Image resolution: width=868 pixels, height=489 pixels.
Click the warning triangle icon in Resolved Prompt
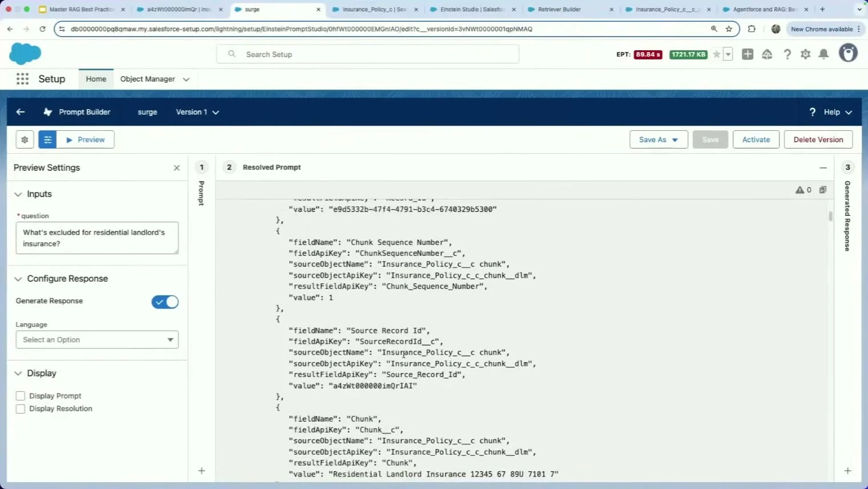799,190
